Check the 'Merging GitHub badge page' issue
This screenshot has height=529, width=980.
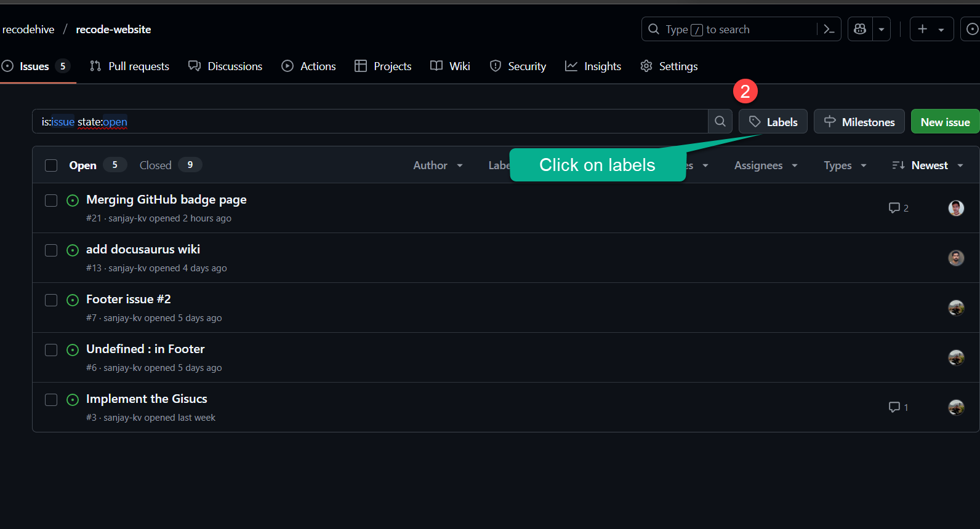pyautogui.click(x=51, y=201)
